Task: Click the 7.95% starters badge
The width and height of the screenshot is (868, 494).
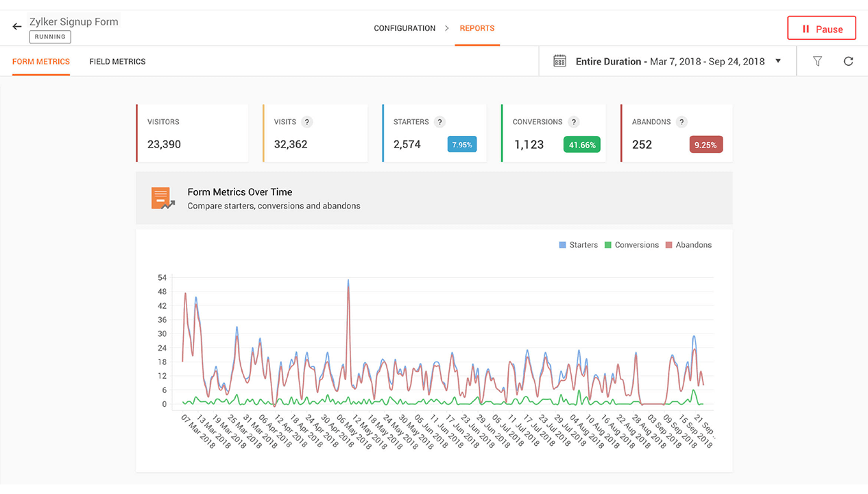Action: click(462, 145)
